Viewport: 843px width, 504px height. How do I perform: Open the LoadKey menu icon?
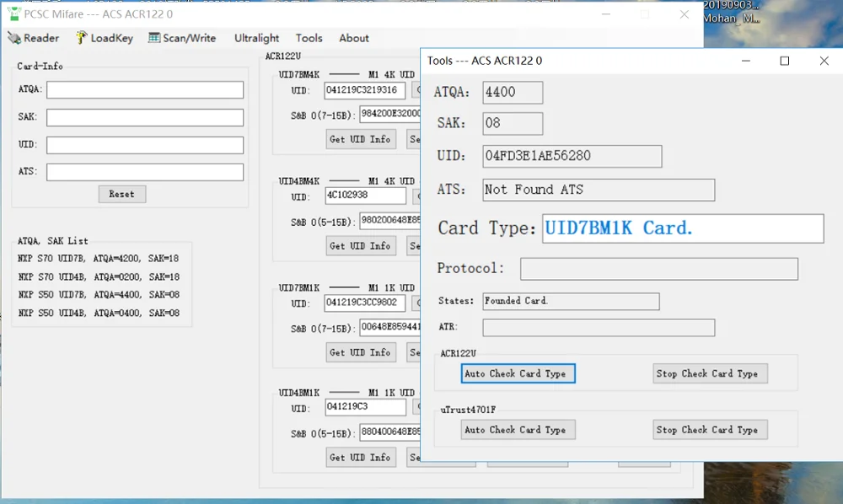[x=81, y=38]
